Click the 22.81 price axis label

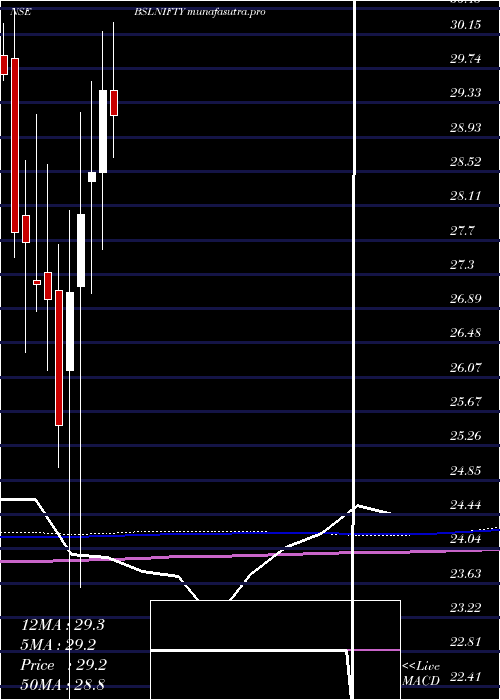[x=465, y=642]
